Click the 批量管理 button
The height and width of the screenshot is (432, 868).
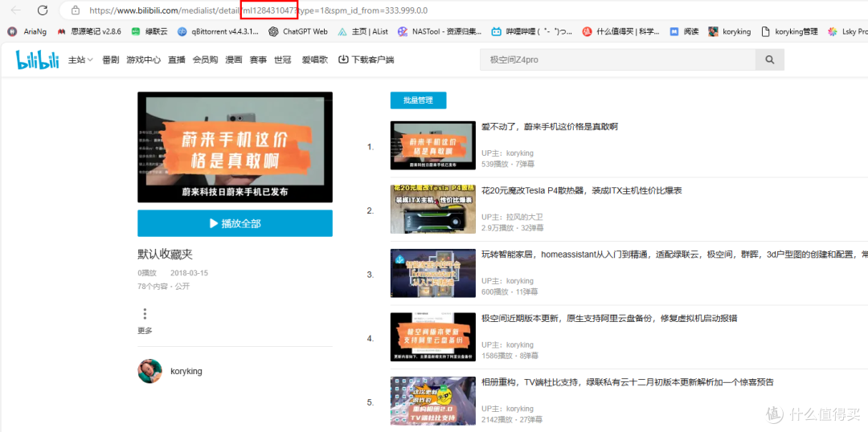click(x=418, y=100)
